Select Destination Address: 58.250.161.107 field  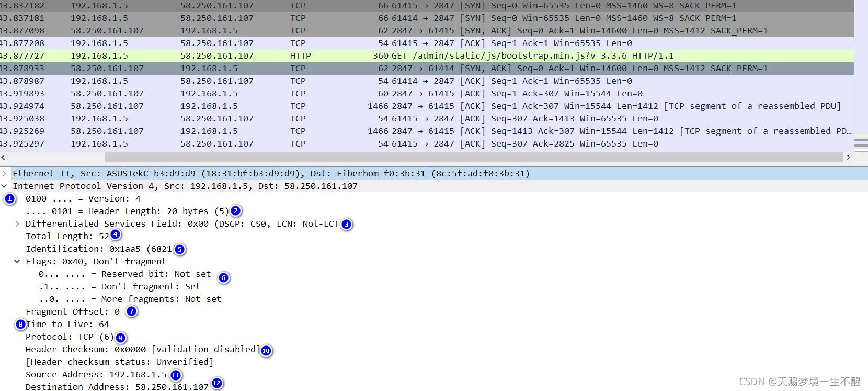117,386
